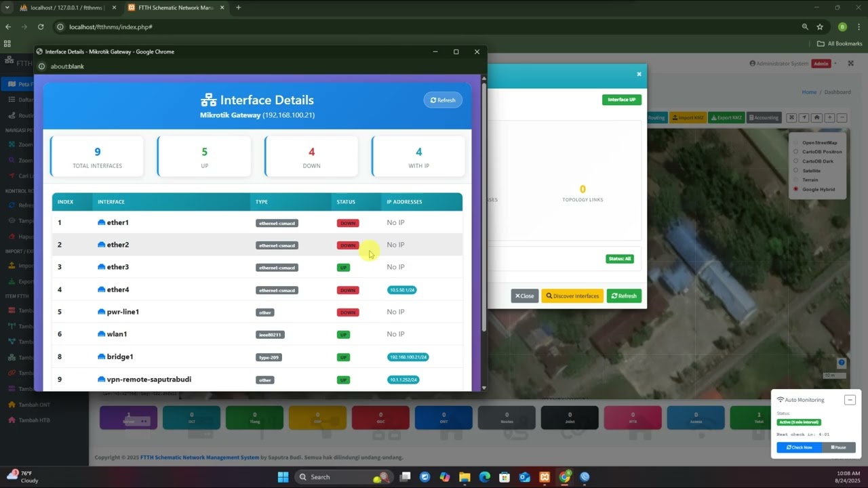
Task: Click the ieee80211 type badge of wlan1
Action: coord(270,335)
